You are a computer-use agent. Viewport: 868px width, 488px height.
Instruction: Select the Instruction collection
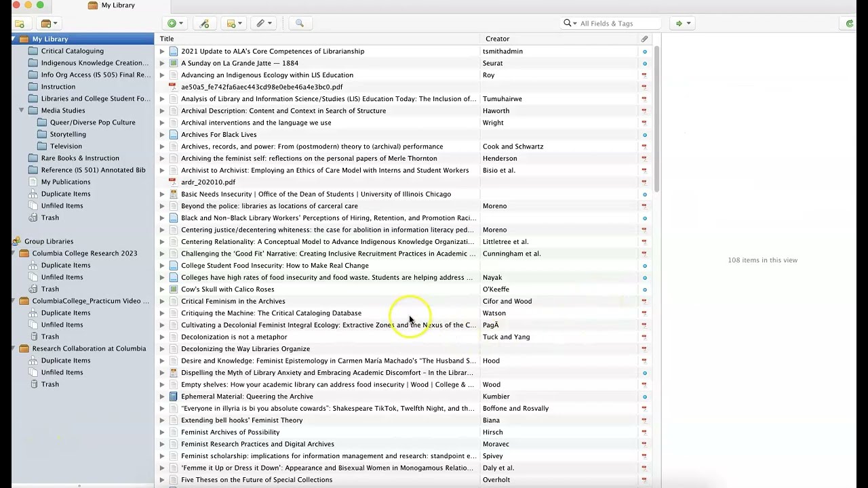58,87
